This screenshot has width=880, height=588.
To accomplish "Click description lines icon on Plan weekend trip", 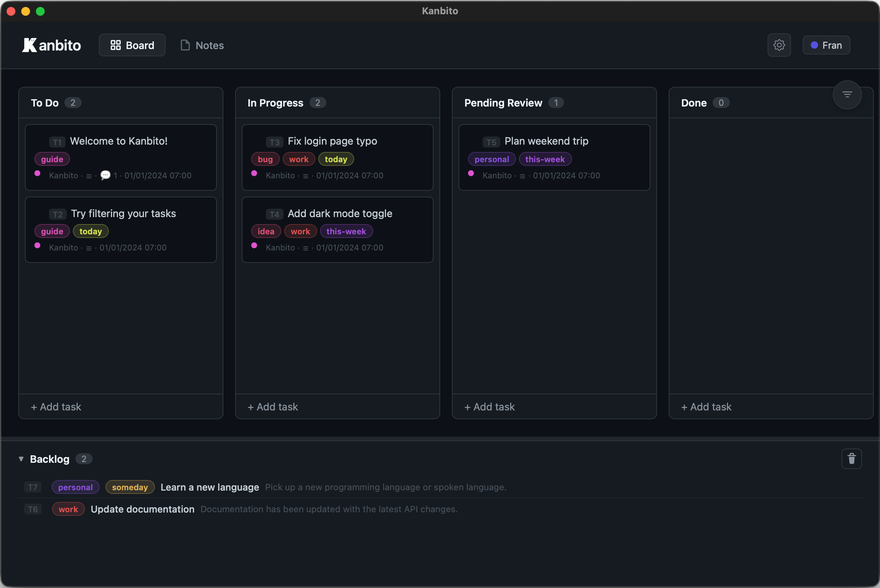I will tap(522, 176).
